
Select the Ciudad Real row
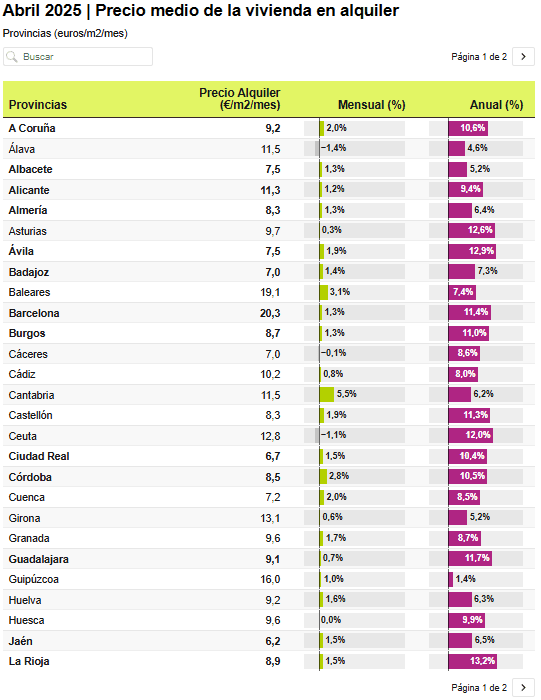(x=269, y=456)
